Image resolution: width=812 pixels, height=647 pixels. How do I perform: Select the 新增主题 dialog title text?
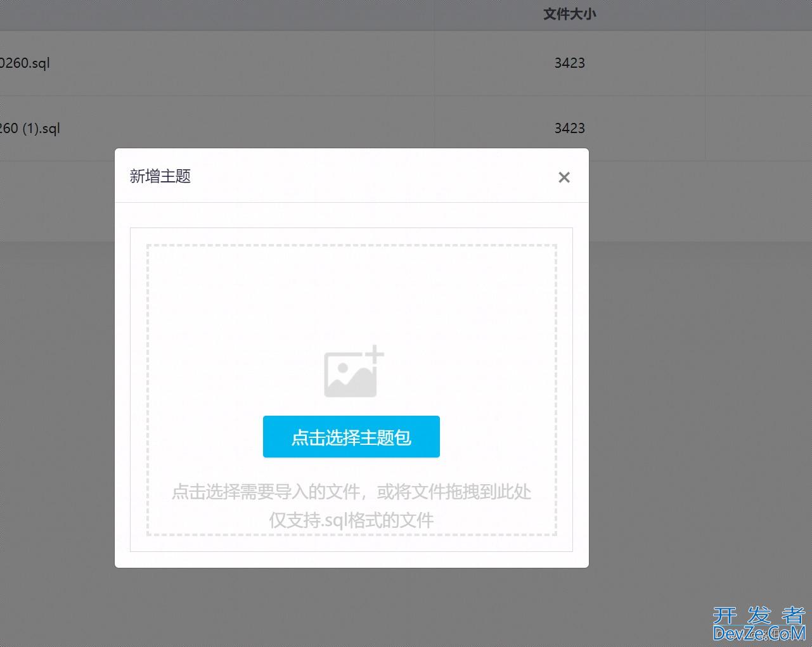(x=160, y=176)
